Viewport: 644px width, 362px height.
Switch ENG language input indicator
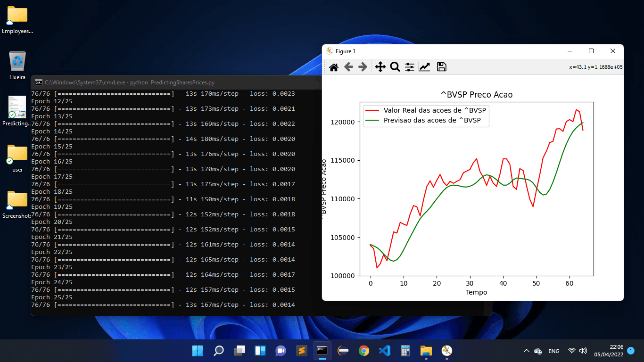pos(554,351)
